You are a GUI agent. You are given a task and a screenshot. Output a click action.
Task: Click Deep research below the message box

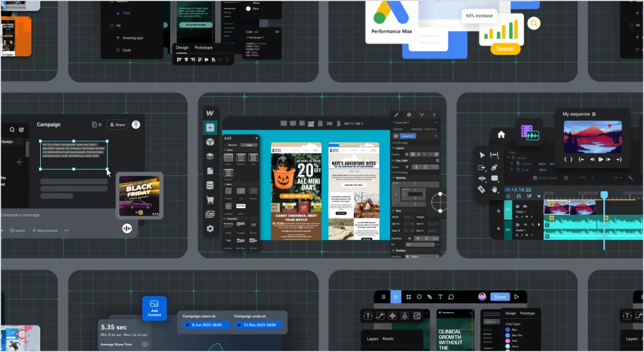(x=45, y=230)
